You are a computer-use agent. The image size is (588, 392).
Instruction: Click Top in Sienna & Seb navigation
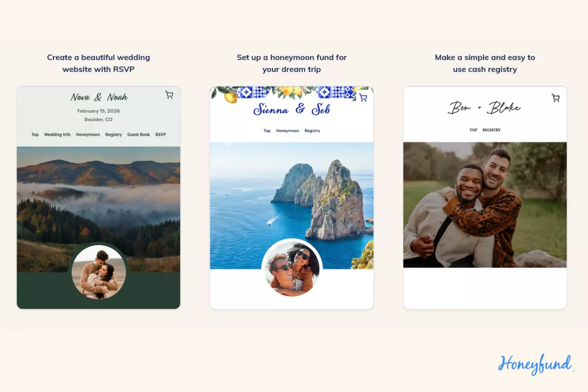point(267,131)
